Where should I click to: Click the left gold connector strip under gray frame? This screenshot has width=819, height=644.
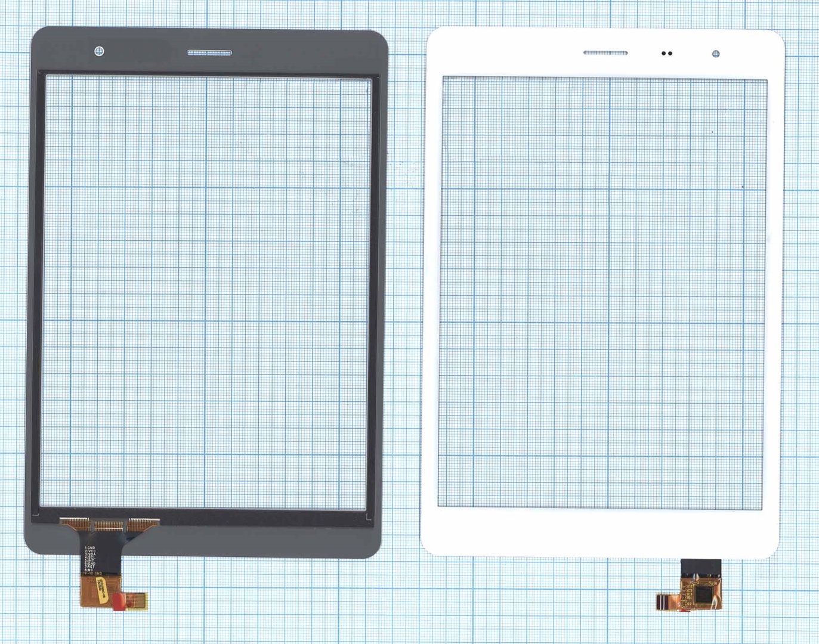75,524
